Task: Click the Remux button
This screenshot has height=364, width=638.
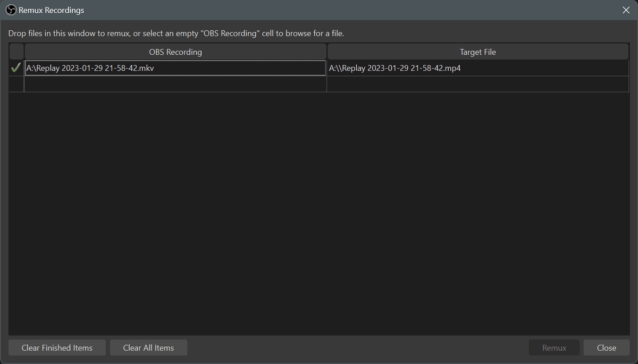Action: pos(554,348)
